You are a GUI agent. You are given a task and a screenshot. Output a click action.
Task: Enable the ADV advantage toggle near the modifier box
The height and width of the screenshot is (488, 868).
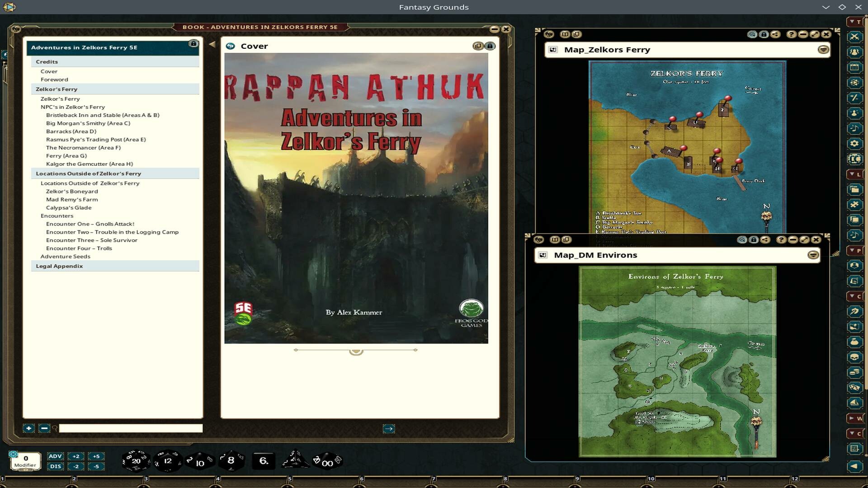[55, 456]
